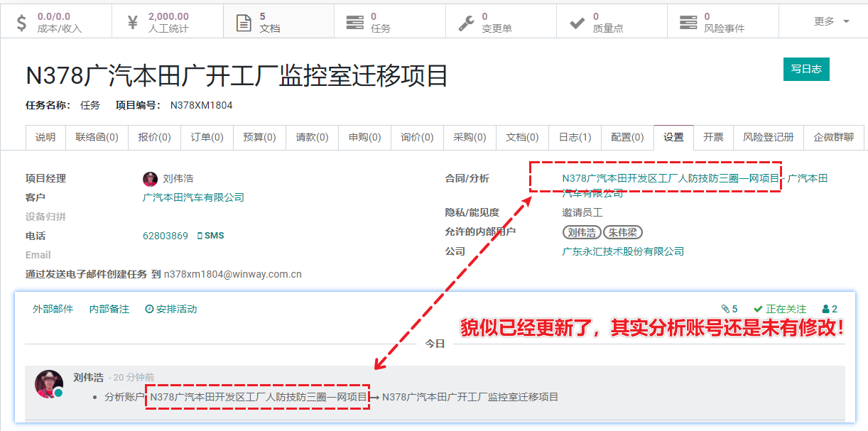Open the 报价(0) tab
The height and width of the screenshot is (431, 868).
(x=154, y=137)
